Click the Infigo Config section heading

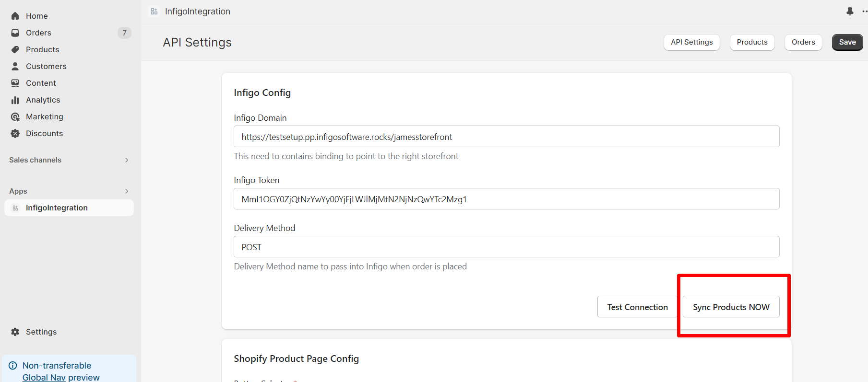(262, 93)
